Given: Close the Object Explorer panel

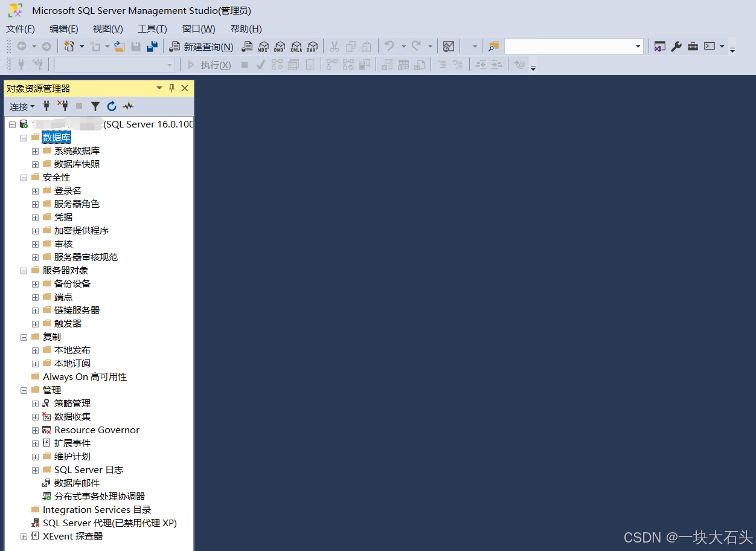Looking at the screenshot, I should coord(185,88).
